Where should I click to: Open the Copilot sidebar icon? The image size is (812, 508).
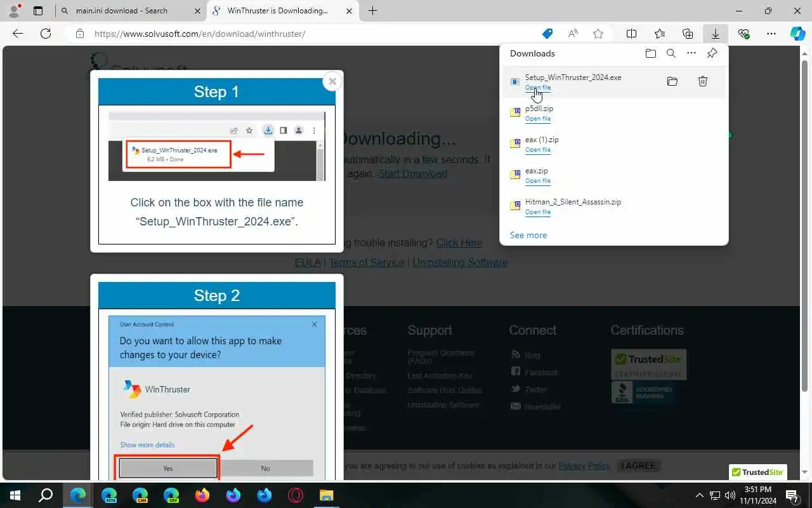pyautogui.click(x=798, y=34)
